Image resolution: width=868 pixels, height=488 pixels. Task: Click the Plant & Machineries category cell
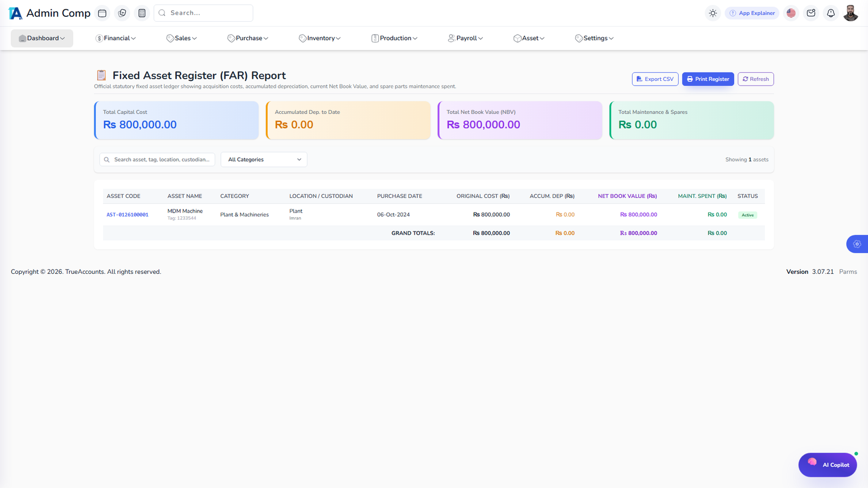[245, 215]
